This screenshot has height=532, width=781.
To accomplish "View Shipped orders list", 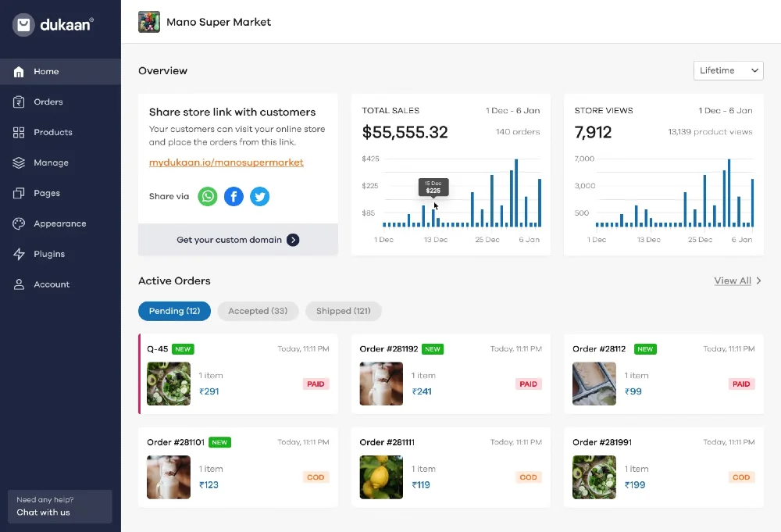I will coord(343,311).
